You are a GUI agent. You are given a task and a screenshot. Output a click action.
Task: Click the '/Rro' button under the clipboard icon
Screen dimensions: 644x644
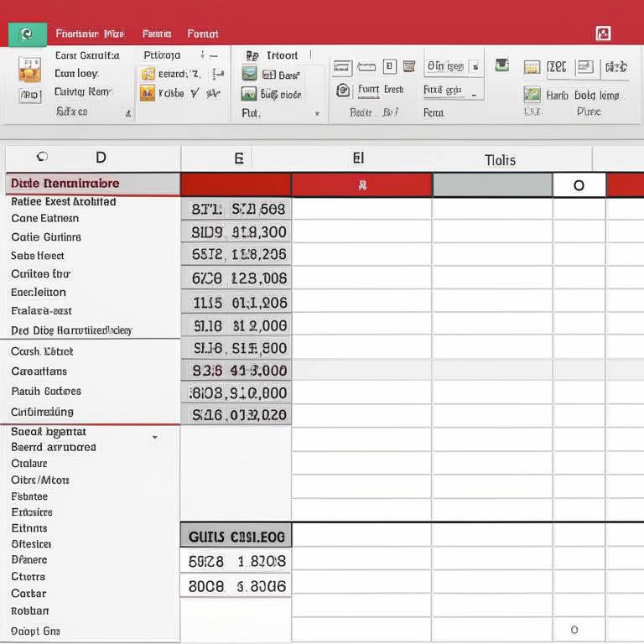pyautogui.click(x=30, y=96)
